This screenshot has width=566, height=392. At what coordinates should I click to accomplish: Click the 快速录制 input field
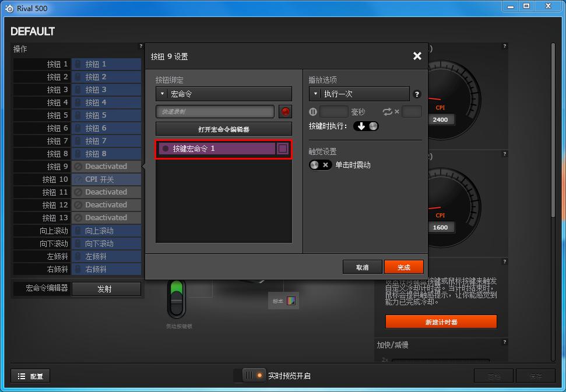click(x=215, y=112)
